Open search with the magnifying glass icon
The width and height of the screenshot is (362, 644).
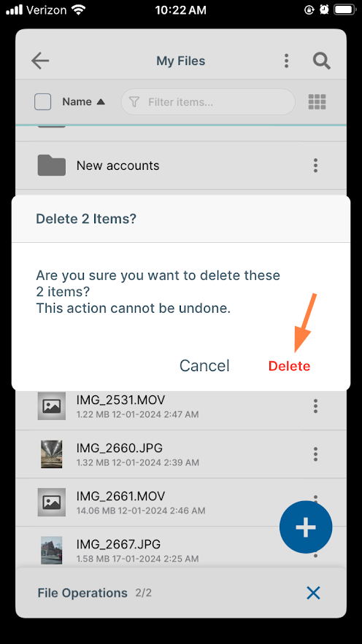(321, 61)
